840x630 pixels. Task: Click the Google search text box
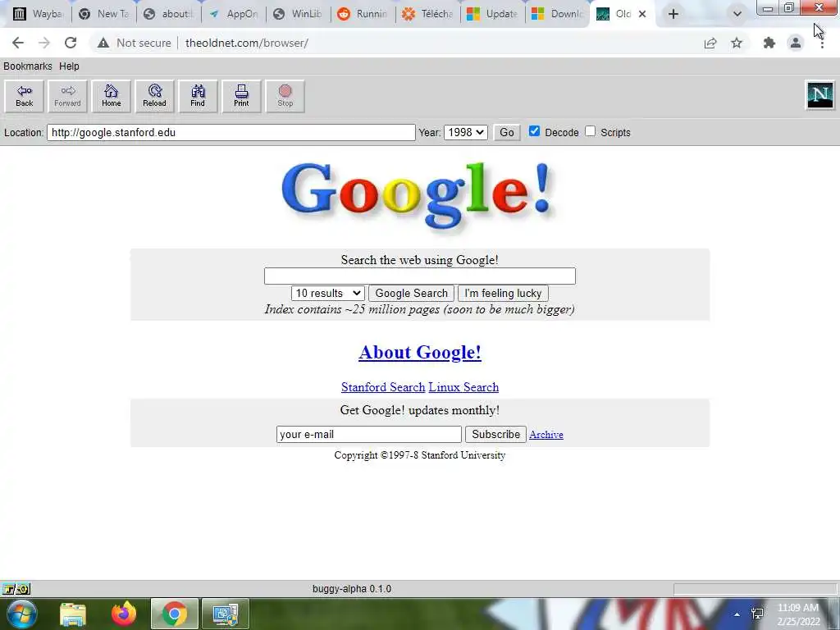click(420, 276)
